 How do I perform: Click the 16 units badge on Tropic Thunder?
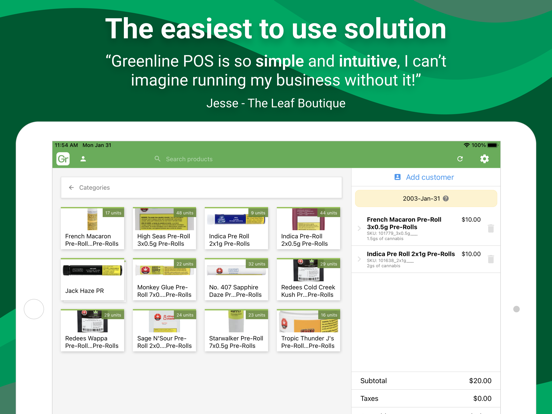click(x=328, y=315)
